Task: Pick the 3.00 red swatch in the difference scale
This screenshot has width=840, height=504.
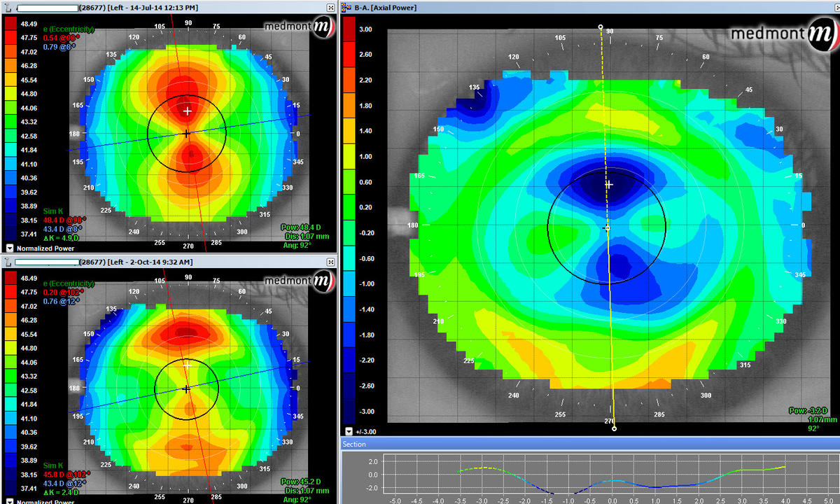Action: click(x=349, y=29)
